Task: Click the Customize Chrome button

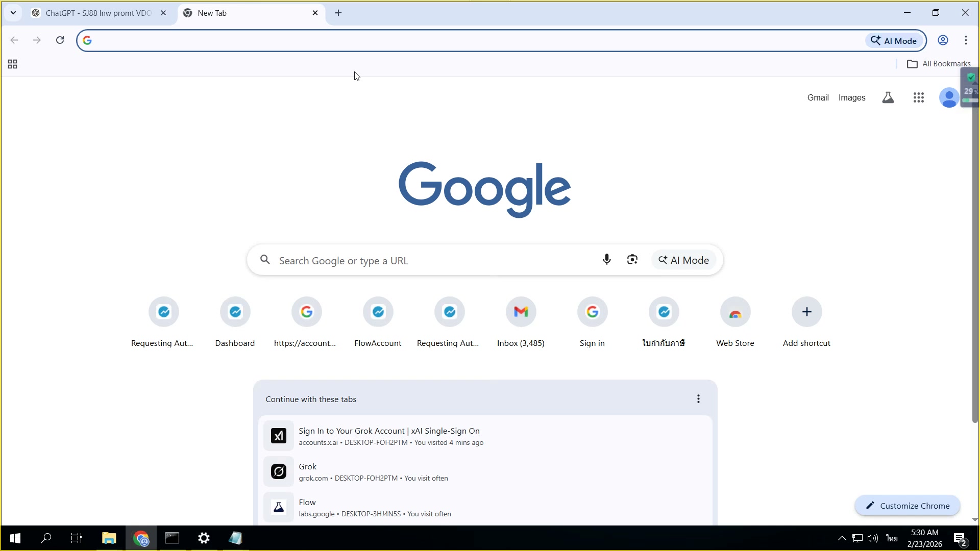Action: click(907, 506)
